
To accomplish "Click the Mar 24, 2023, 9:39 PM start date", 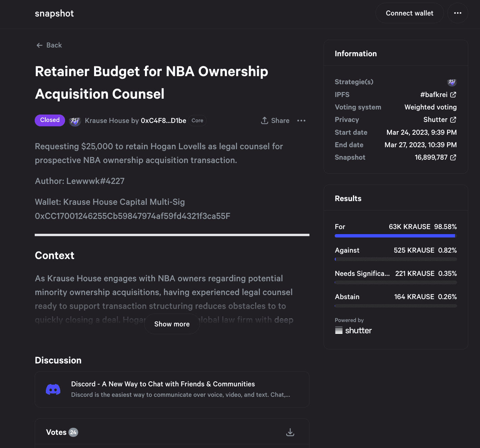I will [422, 132].
